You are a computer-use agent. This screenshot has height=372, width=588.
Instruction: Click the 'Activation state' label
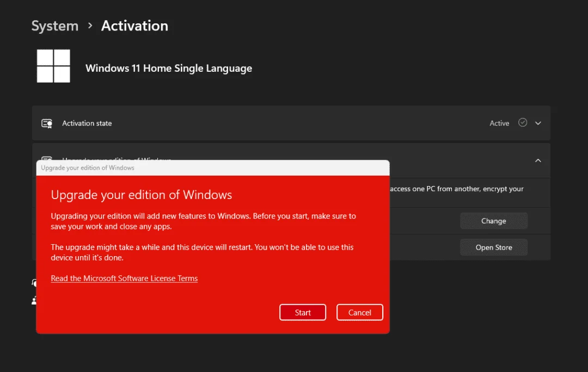coord(87,123)
